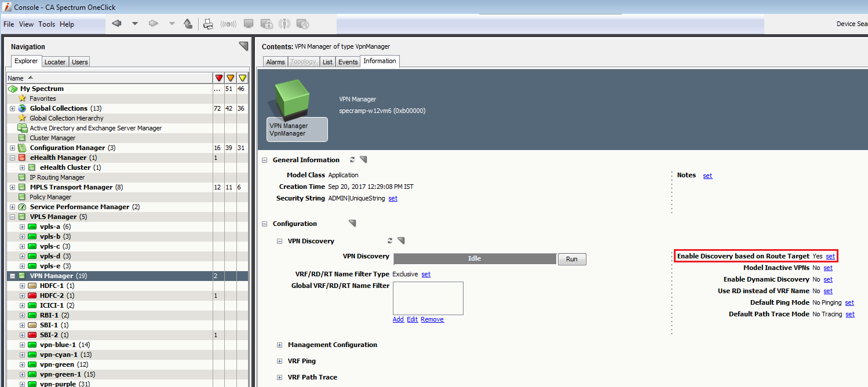Image resolution: width=868 pixels, height=387 pixels.
Task: Click set link beside Notes
Action: (x=707, y=176)
